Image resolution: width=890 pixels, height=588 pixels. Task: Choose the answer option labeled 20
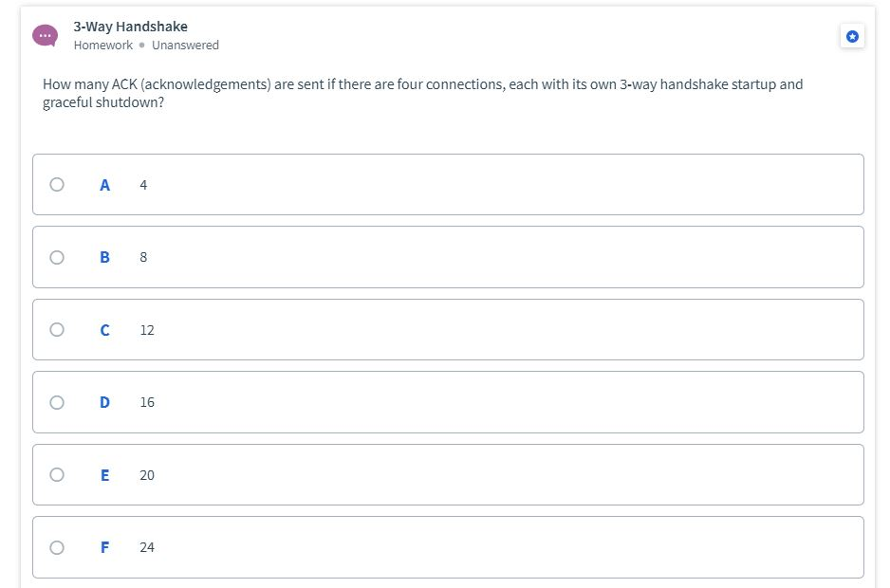pos(145,474)
